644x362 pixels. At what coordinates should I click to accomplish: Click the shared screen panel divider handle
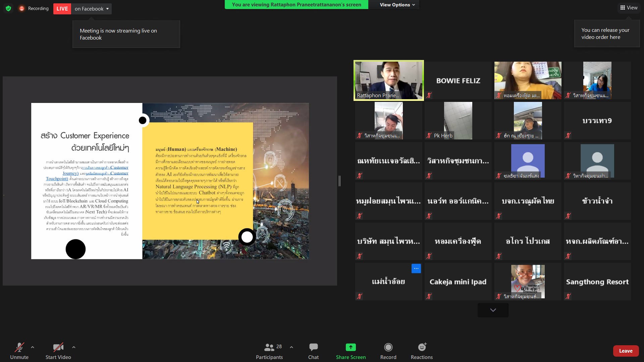[x=339, y=181]
